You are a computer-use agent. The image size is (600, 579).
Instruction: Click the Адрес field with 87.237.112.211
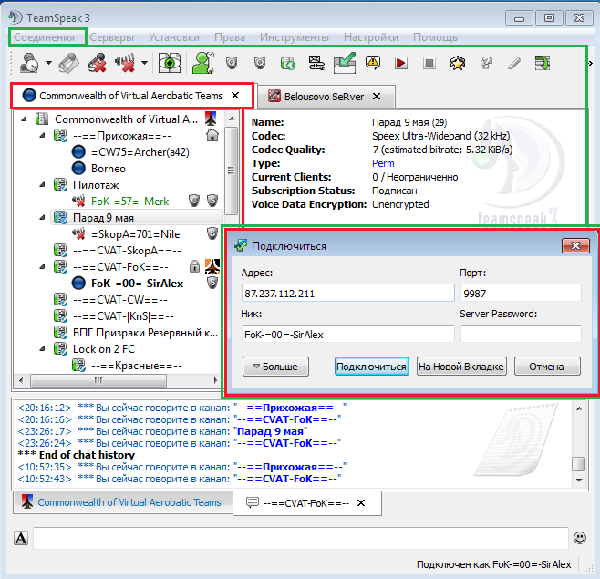pos(348,293)
